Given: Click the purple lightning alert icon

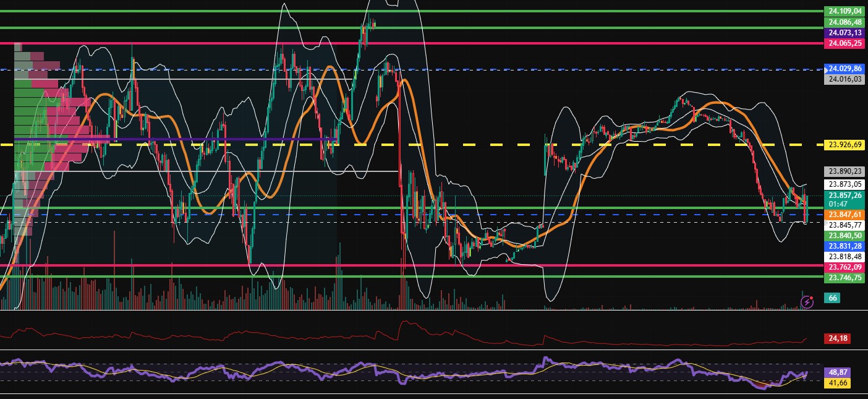Looking at the screenshot, I should (807, 301).
